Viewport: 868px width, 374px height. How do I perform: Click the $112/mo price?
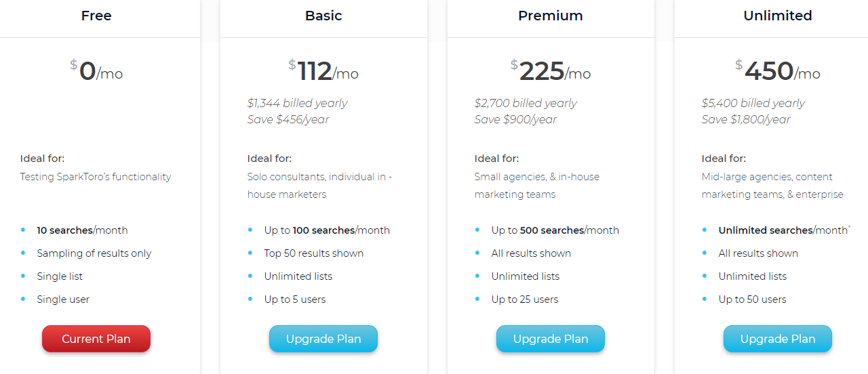323,70
